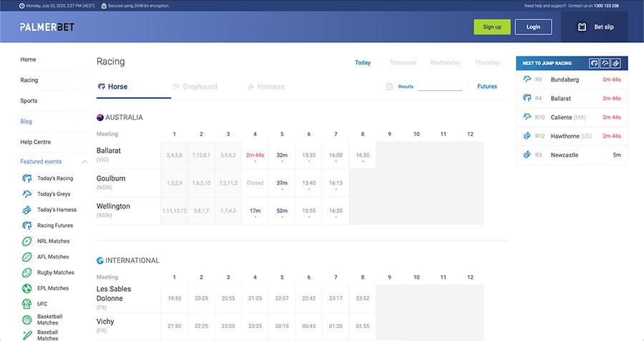Click greyhound icon beside Bundaberg R9
The height and width of the screenshot is (341, 644).
point(527,79)
